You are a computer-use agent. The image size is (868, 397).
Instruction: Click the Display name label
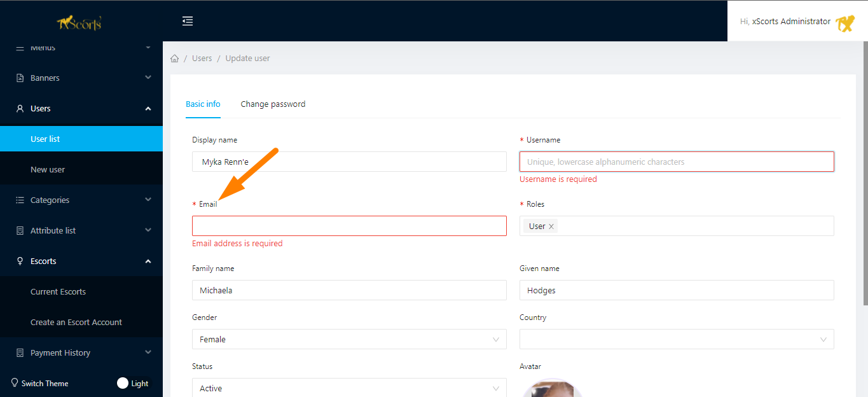click(x=214, y=140)
